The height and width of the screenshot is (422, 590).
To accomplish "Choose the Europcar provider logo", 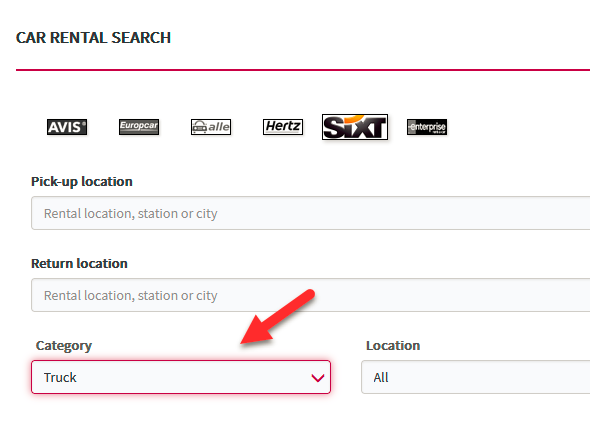I will coord(139,127).
